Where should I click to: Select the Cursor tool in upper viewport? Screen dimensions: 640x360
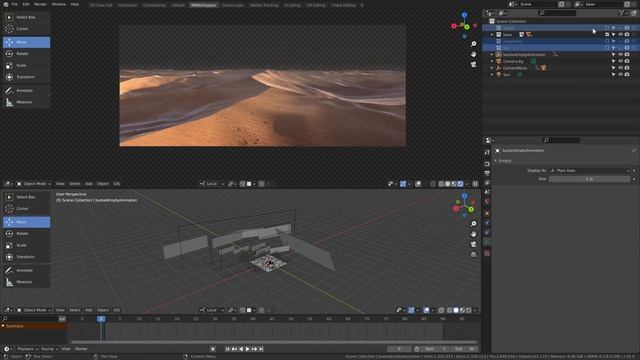27,29
